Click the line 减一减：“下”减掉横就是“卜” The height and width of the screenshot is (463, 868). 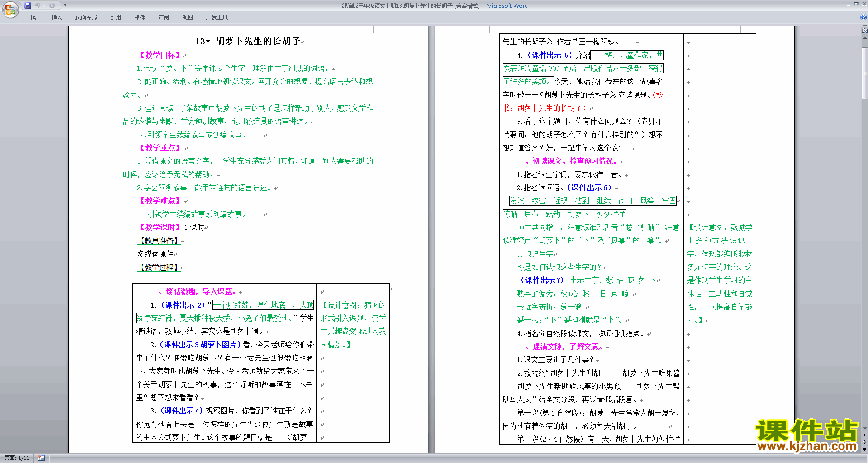[570, 320]
